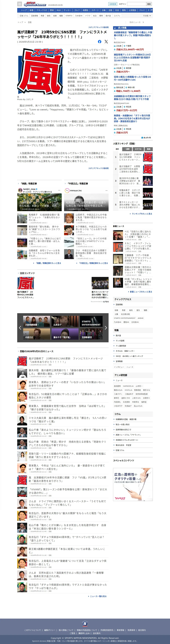
Task: Show next slide in the feature carousel
Action: (x=106, y=327)
